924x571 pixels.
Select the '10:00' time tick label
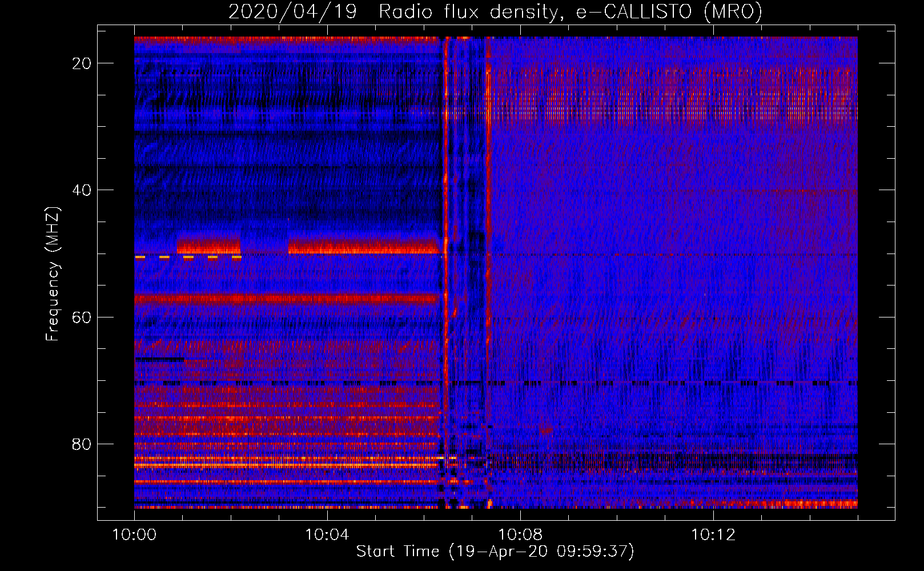(134, 534)
